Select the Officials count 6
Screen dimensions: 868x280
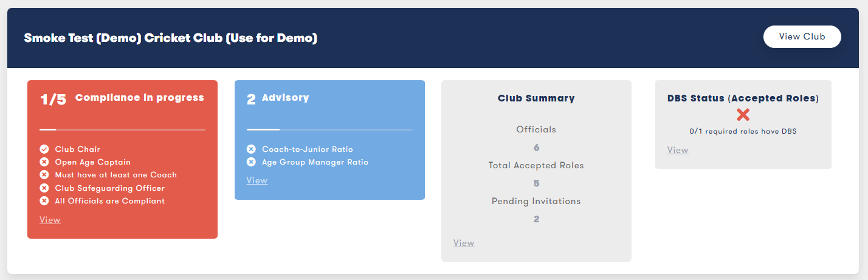pyautogui.click(x=536, y=148)
